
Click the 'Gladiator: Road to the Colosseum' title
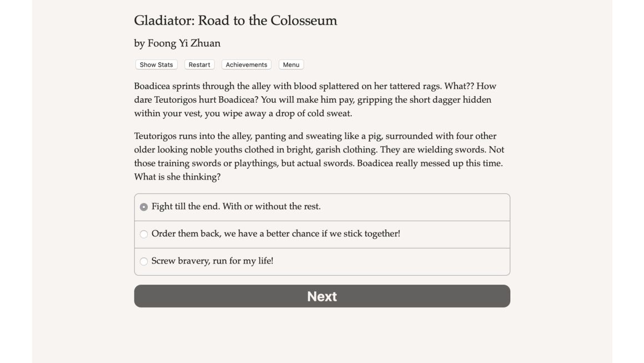235,21
